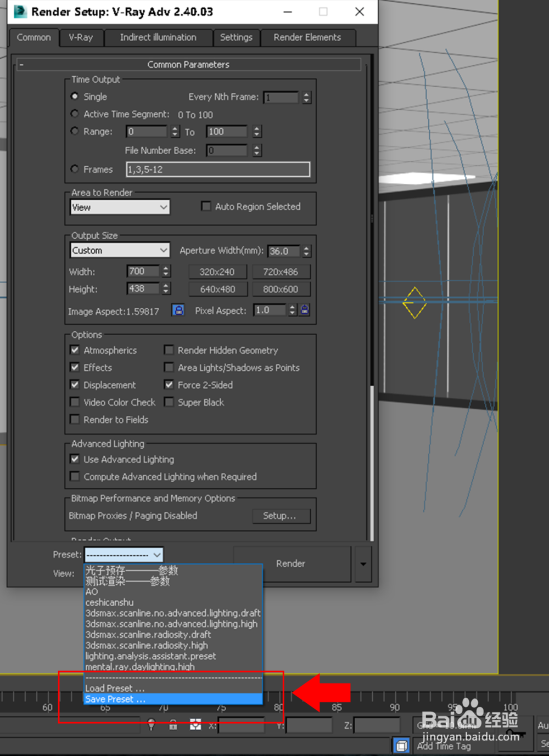Enable Compute Advanced Lighting when Required
The height and width of the screenshot is (756, 549).
click(75, 477)
